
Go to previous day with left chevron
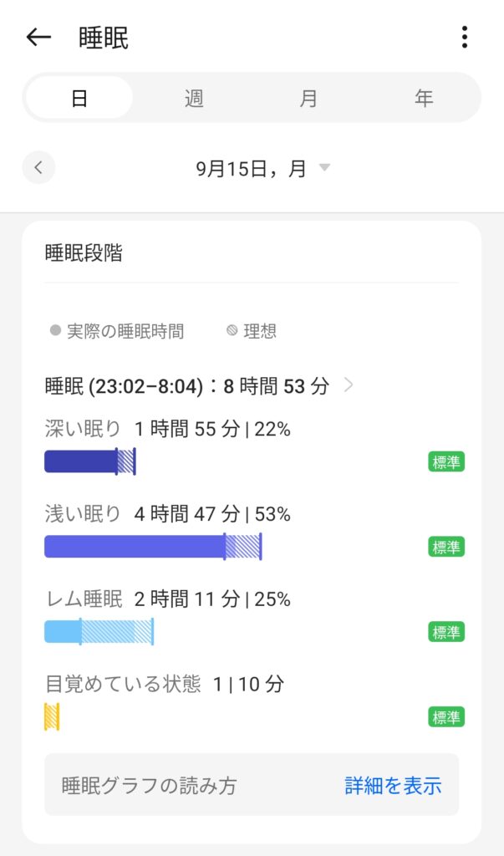tap(38, 167)
